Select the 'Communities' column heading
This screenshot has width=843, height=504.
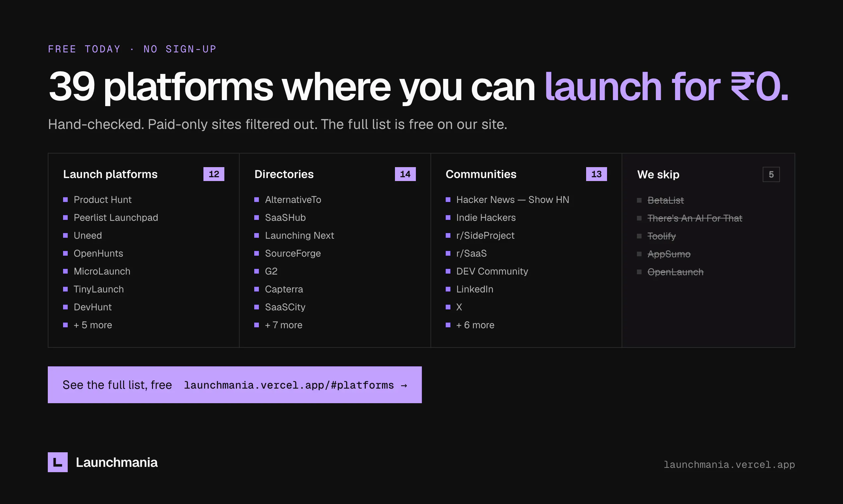pos(481,174)
